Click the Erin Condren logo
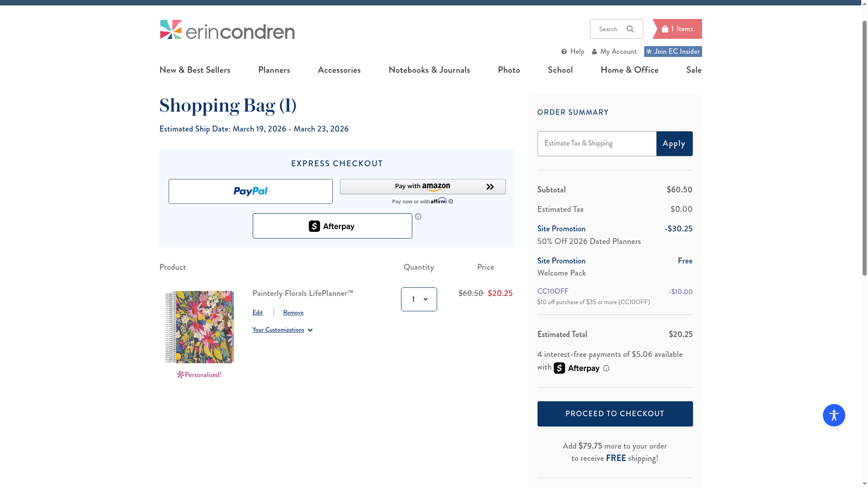Screen dimensions: 868x488 [227, 30]
